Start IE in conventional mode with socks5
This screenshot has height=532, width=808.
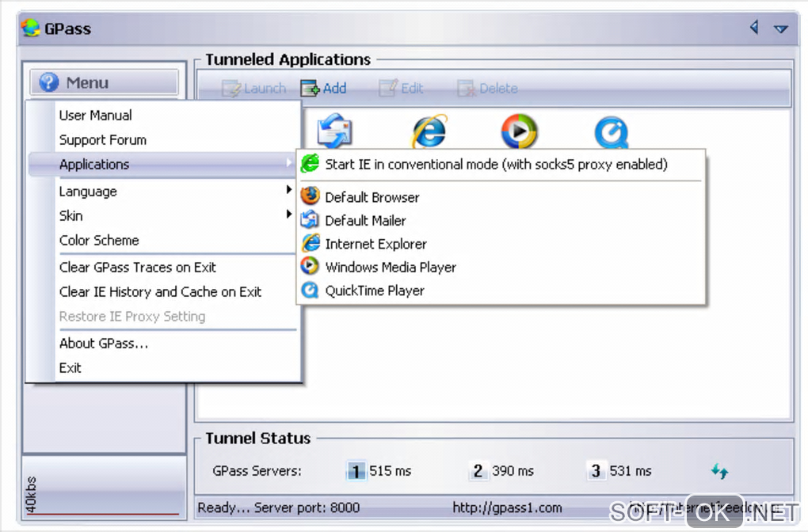pos(496,165)
